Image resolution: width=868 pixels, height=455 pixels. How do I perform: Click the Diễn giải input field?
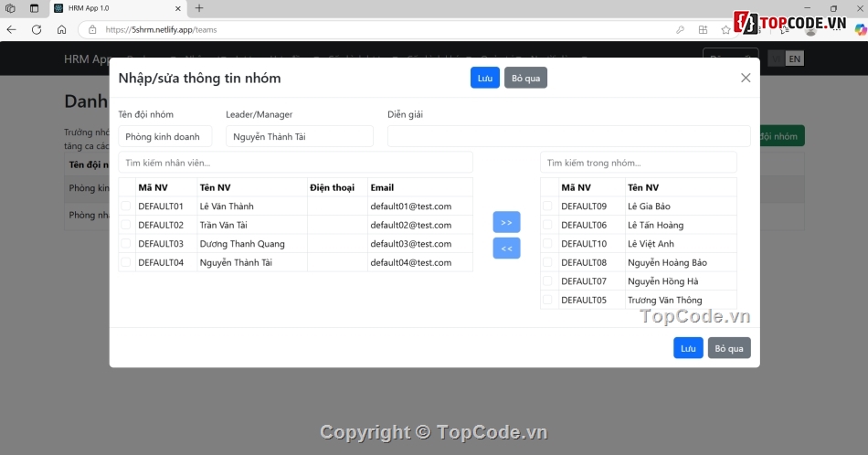(x=569, y=136)
